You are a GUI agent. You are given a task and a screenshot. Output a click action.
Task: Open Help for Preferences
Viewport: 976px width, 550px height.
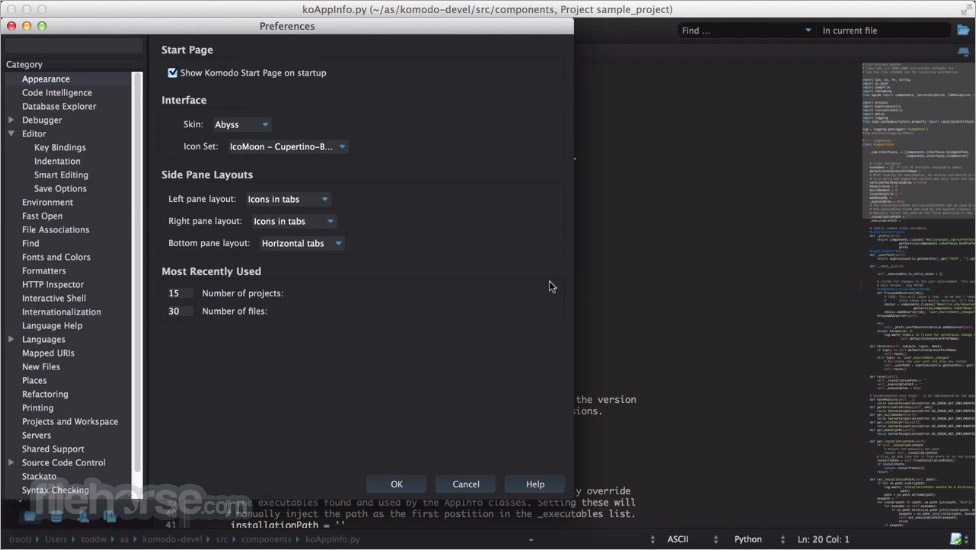(535, 484)
